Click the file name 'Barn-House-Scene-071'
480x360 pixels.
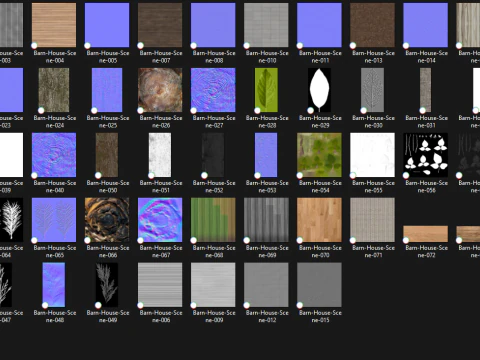point(373,252)
